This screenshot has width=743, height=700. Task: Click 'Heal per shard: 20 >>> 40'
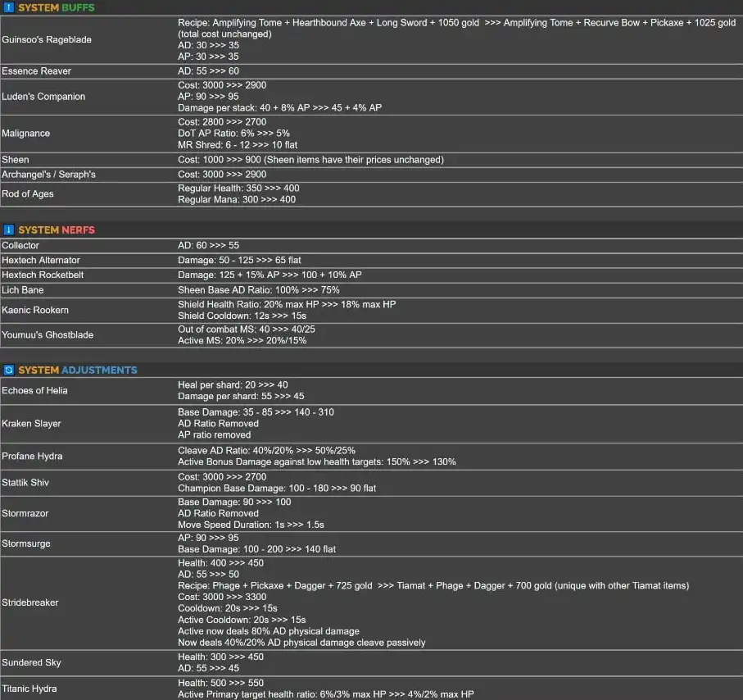click(233, 385)
